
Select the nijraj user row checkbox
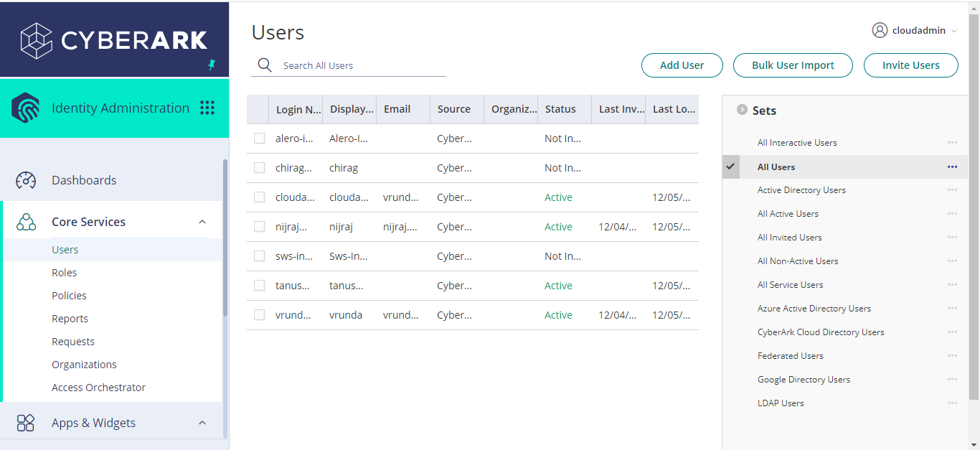pos(260,227)
